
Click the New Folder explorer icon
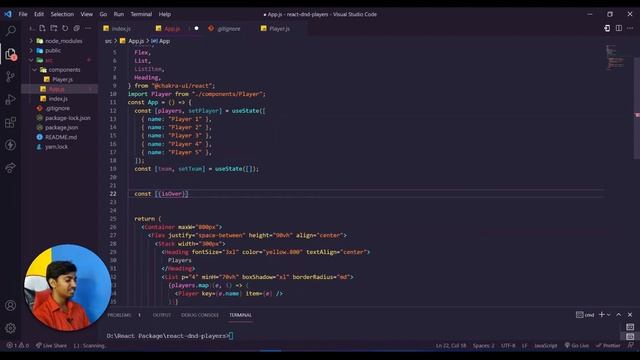pos(54,28)
